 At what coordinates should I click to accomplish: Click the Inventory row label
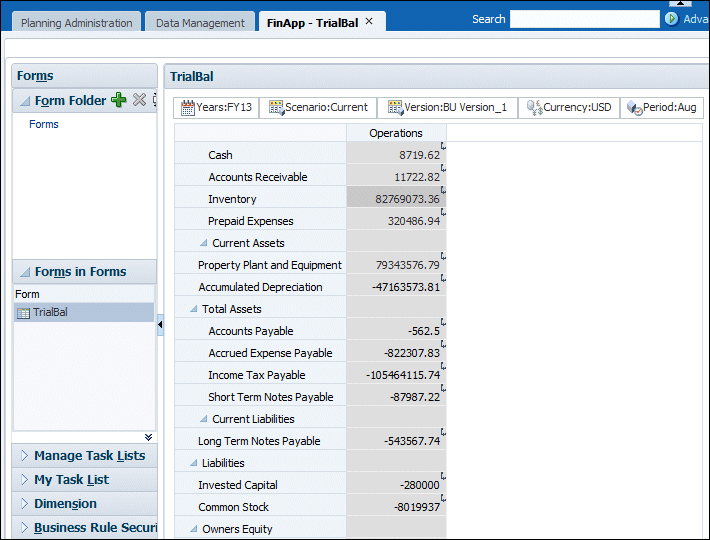(x=232, y=199)
